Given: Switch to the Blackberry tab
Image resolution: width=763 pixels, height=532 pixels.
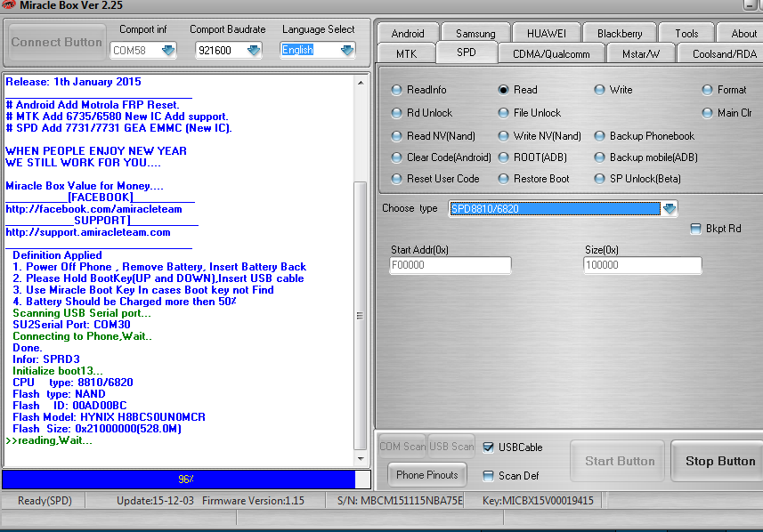Looking at the screenshot, I should click(620, 34).
